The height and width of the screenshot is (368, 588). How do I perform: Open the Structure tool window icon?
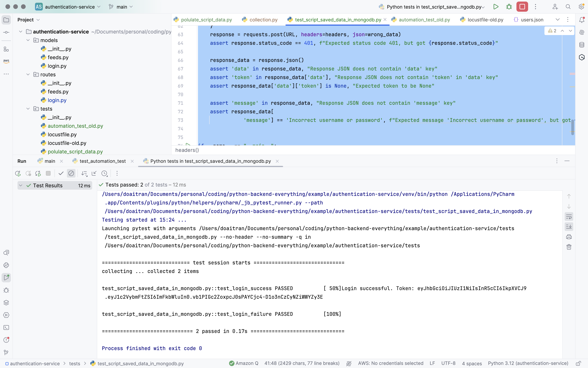tap(6, 49)
